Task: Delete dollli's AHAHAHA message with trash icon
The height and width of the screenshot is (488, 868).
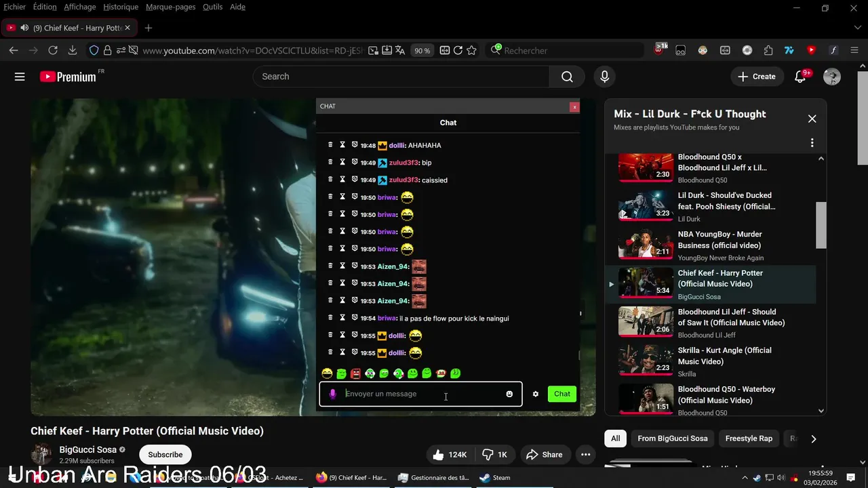Action: pyautogui.click(x=330, y=145)
